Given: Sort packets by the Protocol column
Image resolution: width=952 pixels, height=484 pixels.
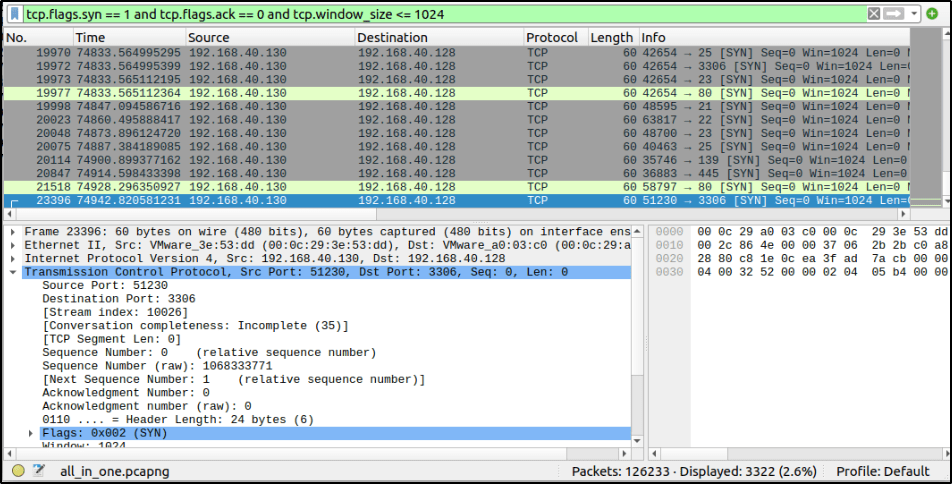Looking at the screenshot, I should 552,38.
